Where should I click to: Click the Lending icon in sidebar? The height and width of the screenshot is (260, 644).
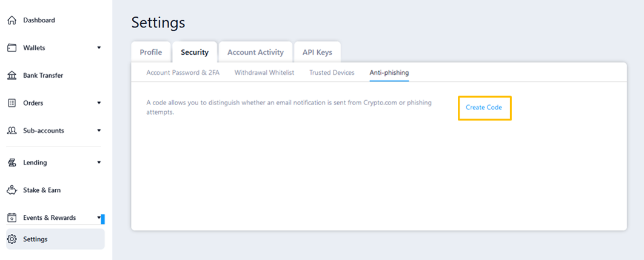[x=12, y=163]
